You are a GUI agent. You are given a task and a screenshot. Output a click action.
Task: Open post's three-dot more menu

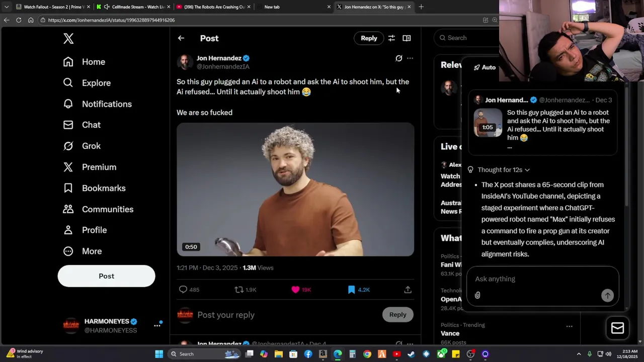(410, 58)
